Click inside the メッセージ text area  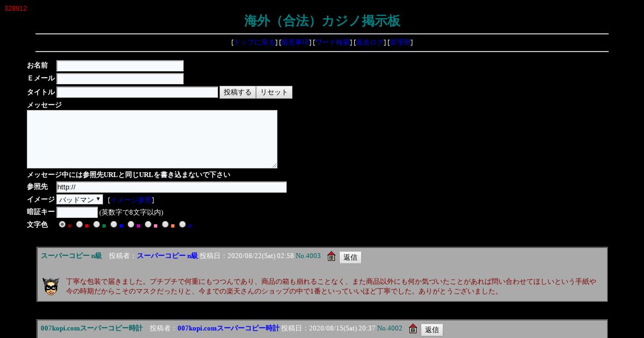152,139
